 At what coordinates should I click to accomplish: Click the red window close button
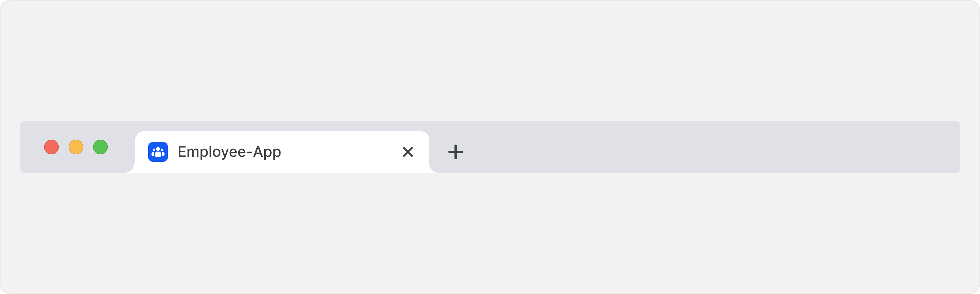click(51, 147)
